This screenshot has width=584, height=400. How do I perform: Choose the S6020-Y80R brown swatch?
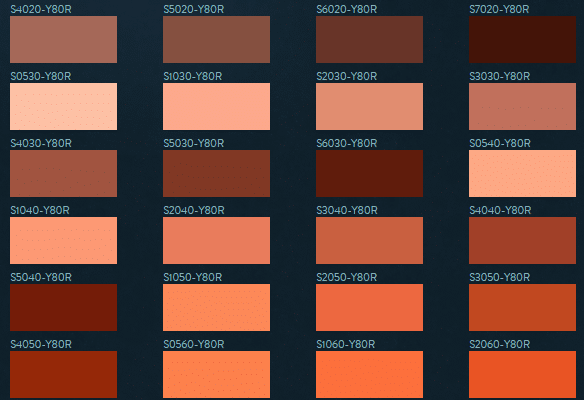click(x=369, y=39)
